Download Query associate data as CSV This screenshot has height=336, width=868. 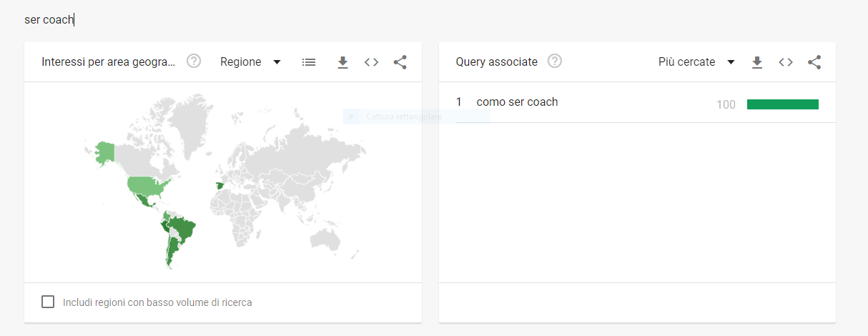[757, 62]
